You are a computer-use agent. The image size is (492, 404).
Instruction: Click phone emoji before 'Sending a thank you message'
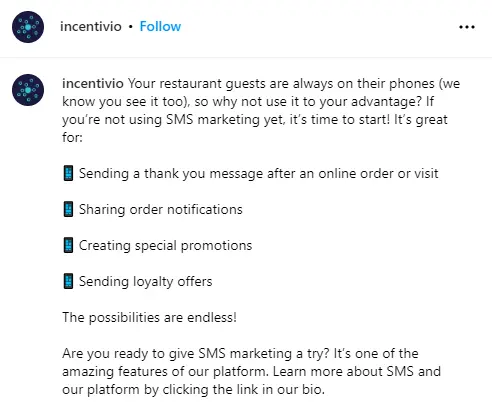(x=68, y=173)
